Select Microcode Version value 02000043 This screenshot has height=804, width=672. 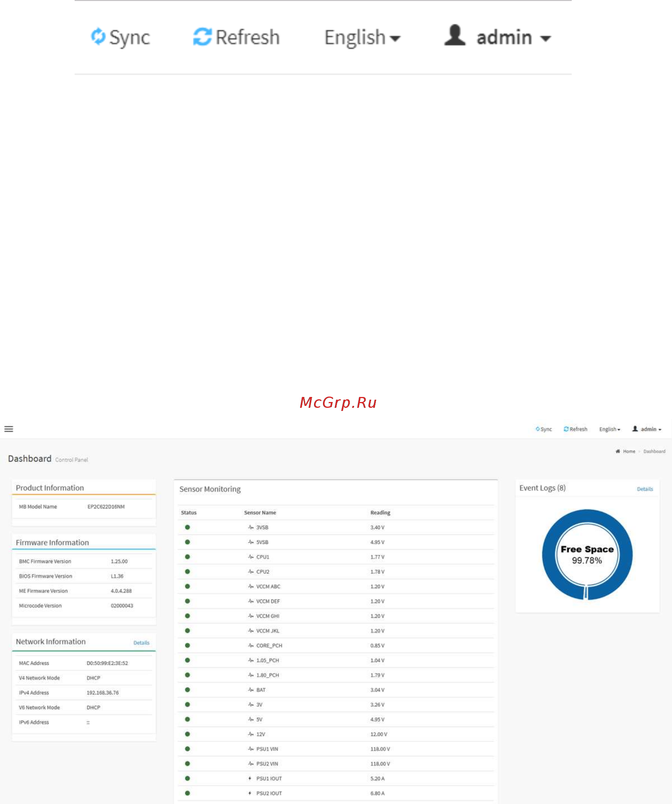(122, 606)
